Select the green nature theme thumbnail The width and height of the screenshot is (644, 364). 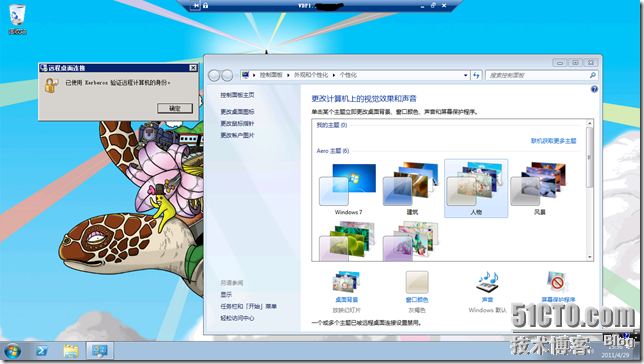coord(348,241)
